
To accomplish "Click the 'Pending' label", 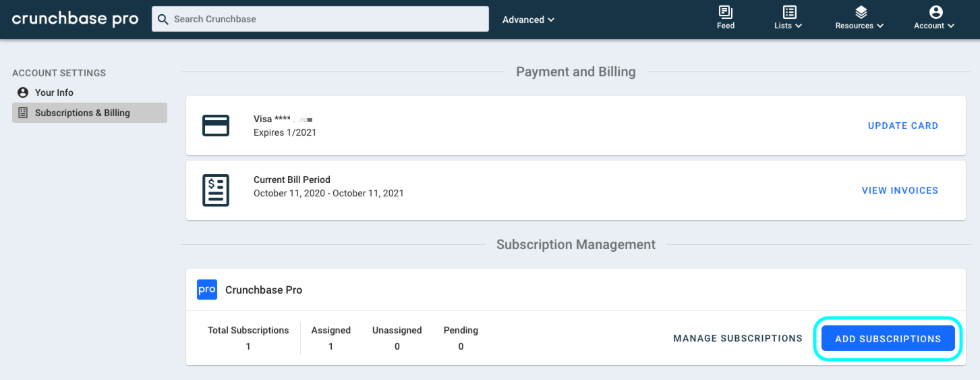I will (461, 330).
